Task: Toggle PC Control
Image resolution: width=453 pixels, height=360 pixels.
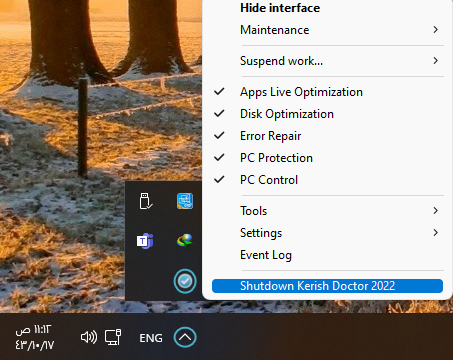Action: [327, 180]
